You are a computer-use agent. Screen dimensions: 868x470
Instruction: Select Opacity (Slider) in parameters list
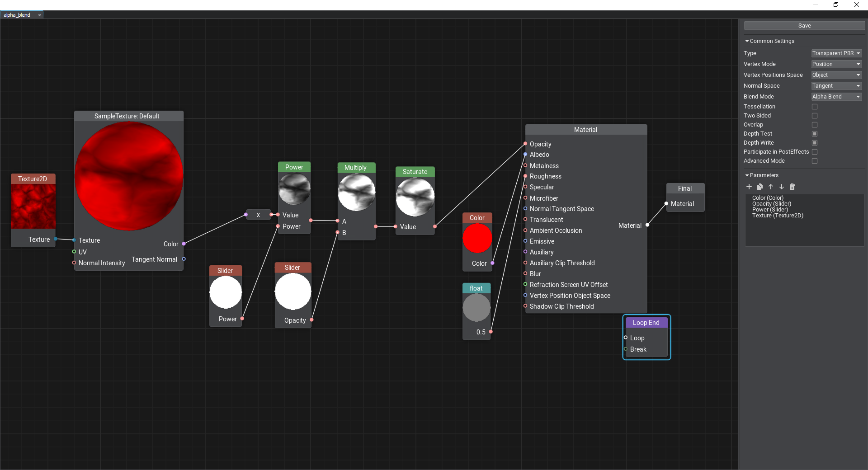(x=771, y=204)
